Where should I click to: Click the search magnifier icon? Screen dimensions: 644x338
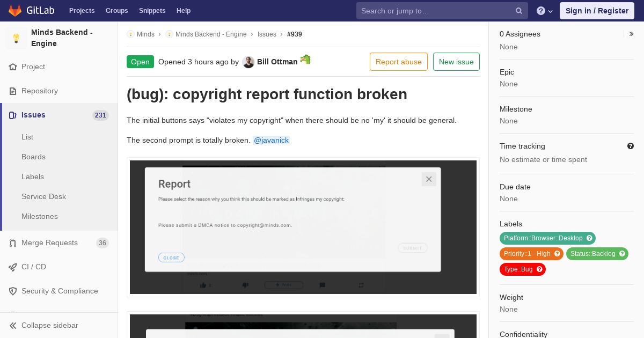[519, 11]
